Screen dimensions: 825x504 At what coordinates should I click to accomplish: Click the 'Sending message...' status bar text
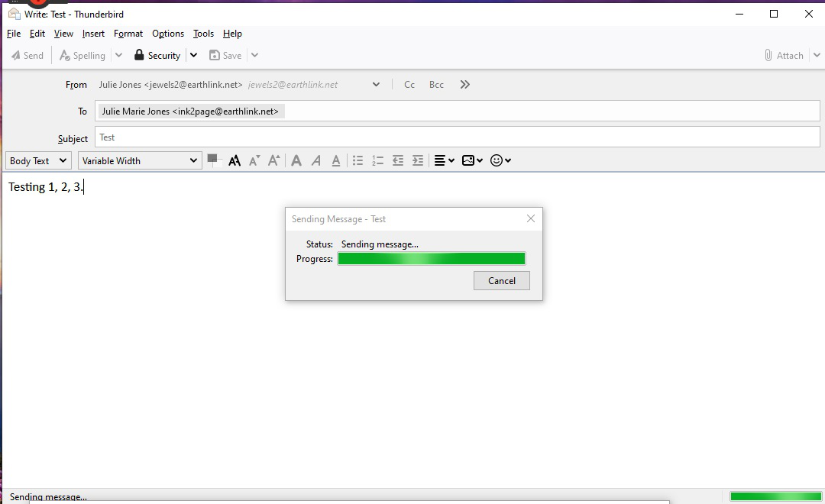pyautogui.click(x=48, y=496)
